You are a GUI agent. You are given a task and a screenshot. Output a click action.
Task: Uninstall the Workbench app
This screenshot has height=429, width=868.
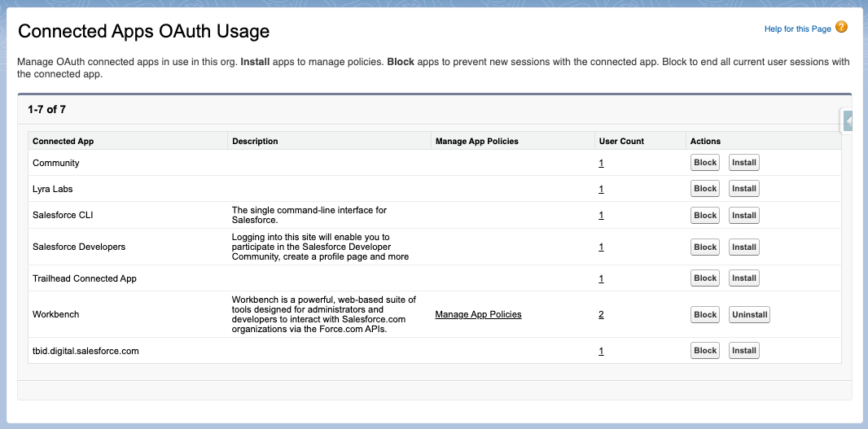point(750,314)
